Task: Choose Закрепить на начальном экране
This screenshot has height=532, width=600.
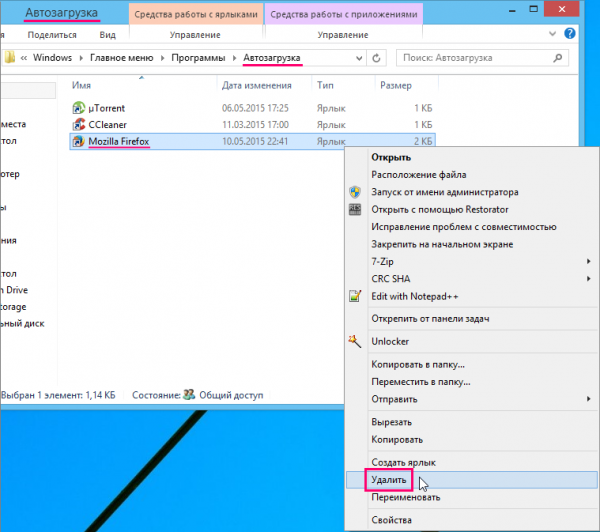Action: tap(442, 244)
